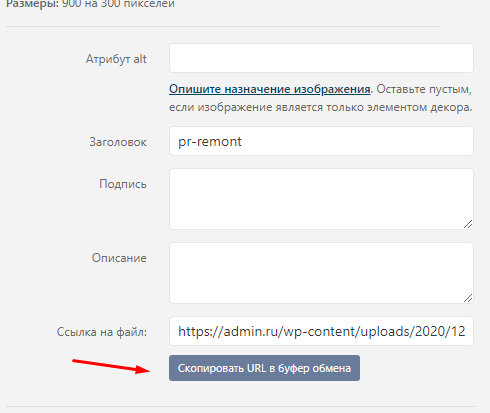490x413 pixels.
Task: Click the text если изображение является только элементом декора
Action: (x=321, y=107)
